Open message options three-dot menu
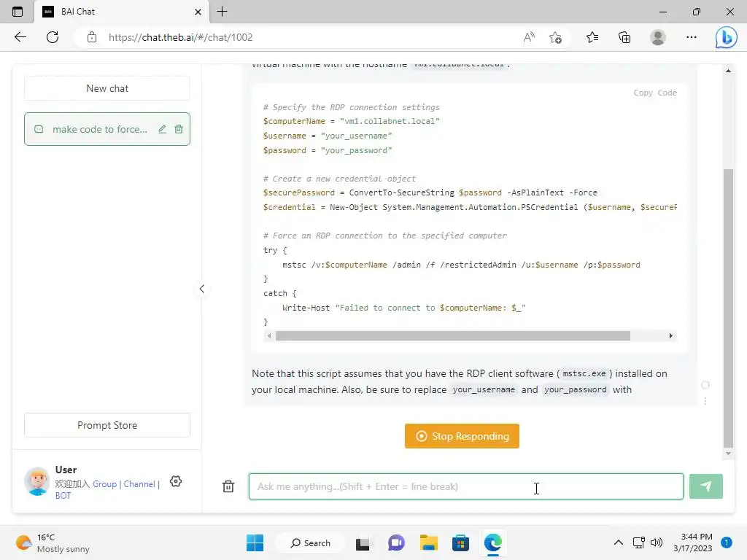 [705, 401]
